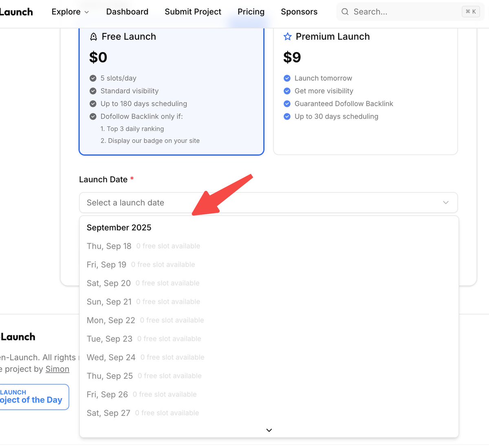Open the Select a launch date dropdown
This screenshot has height=448, width=489.
click(269, 203)
